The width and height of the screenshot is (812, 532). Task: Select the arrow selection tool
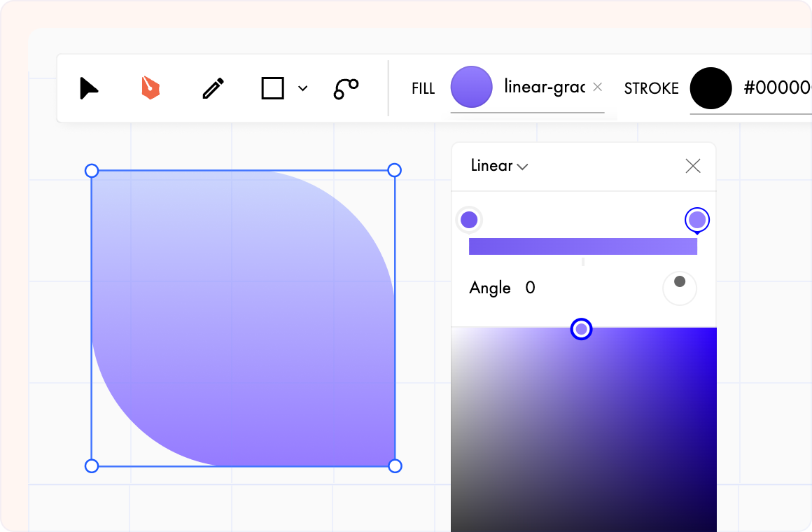click(x=89, y=88)
